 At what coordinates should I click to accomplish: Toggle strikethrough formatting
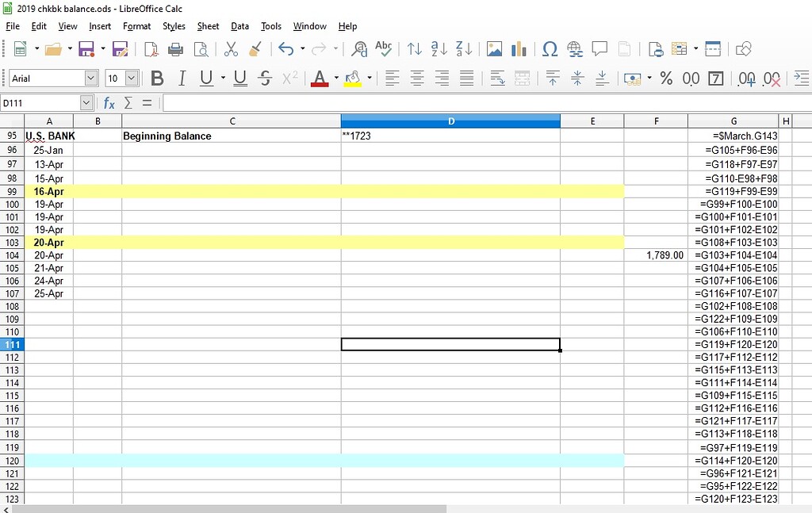(x=264, y=78)
